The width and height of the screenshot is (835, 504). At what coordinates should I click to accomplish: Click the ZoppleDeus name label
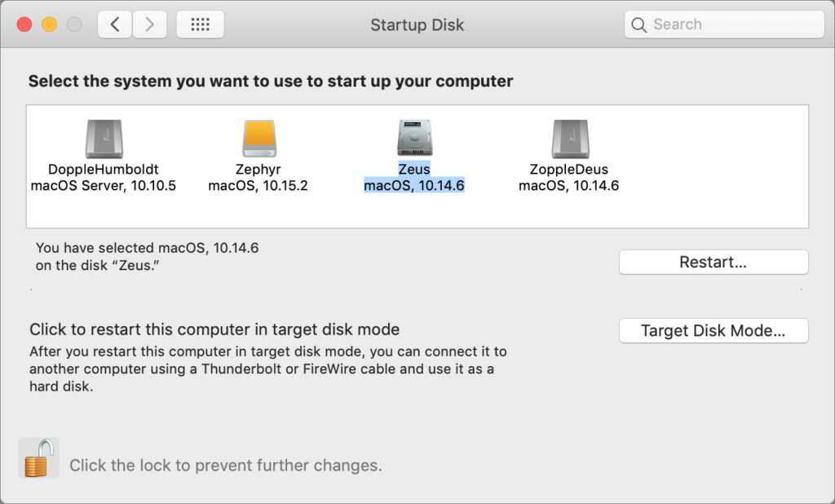568,170
